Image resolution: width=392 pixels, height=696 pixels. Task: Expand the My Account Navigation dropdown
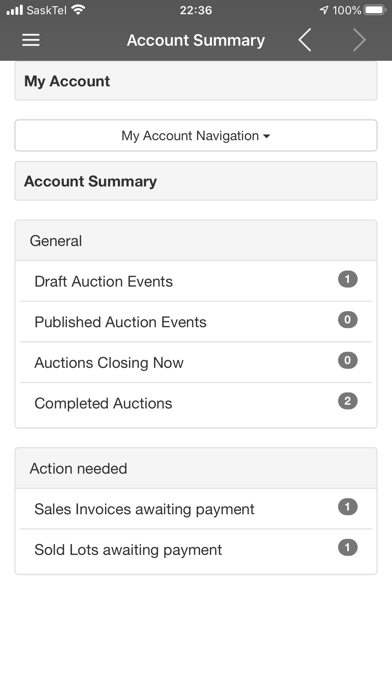pos(196,135)
